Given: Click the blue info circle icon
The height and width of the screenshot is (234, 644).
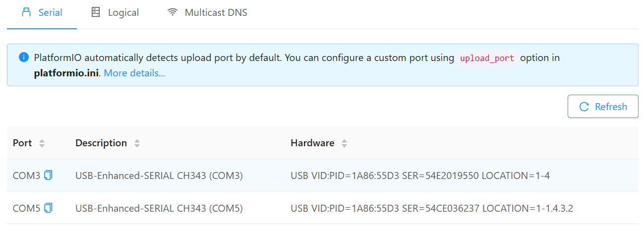Looking at the screenshot, I should coord(23,58).
